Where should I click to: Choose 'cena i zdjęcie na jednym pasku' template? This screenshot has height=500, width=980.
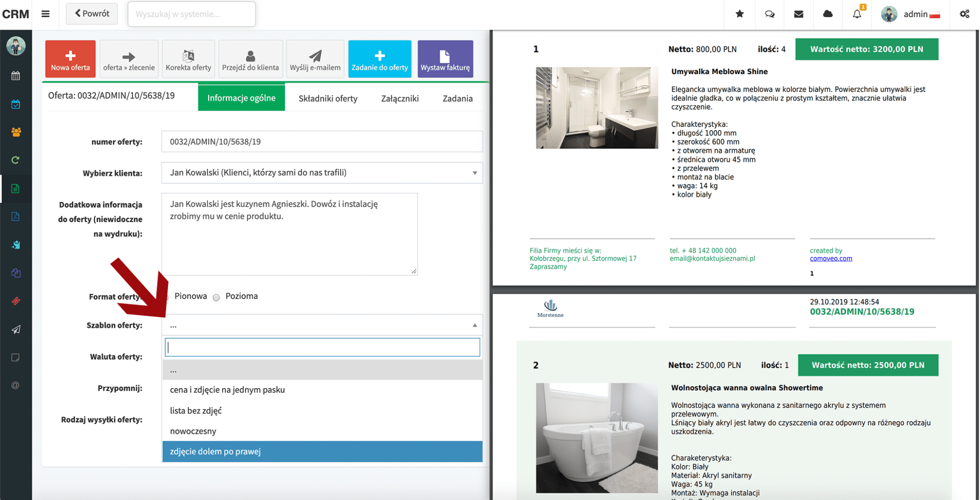coord(322,390)
